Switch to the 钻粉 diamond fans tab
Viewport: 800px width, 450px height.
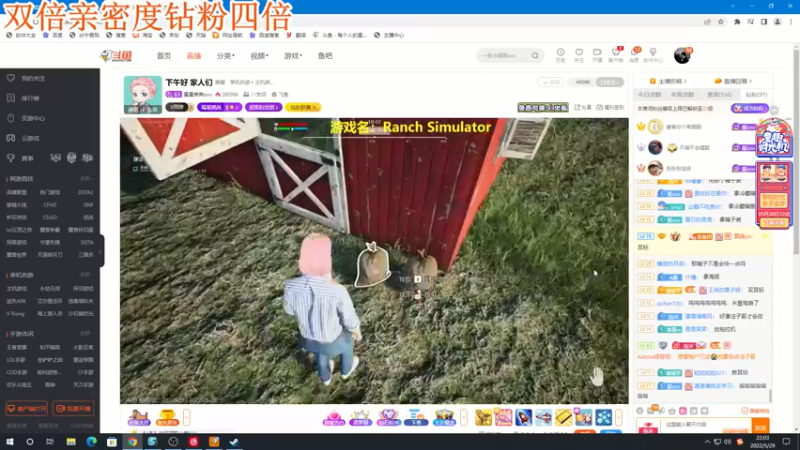click(756, 95)
